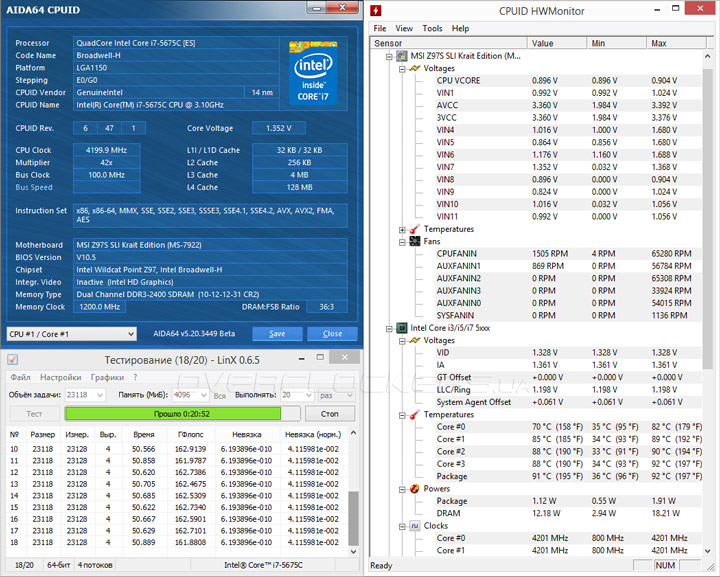Click the Fans icon under MSI motherboard
Screen dimensions: 720x577
[x=414, y=241]
